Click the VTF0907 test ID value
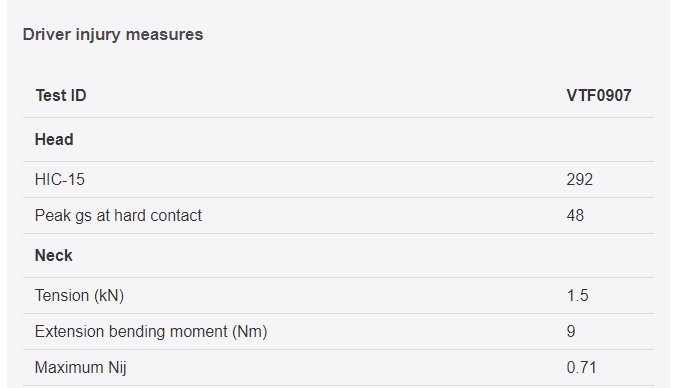The width and height of the screenshot is (676, 388). point(599,95)
